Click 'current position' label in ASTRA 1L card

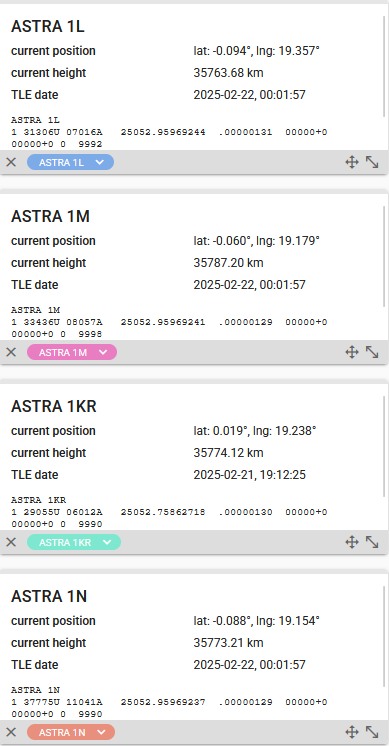(x=53, y=51)
